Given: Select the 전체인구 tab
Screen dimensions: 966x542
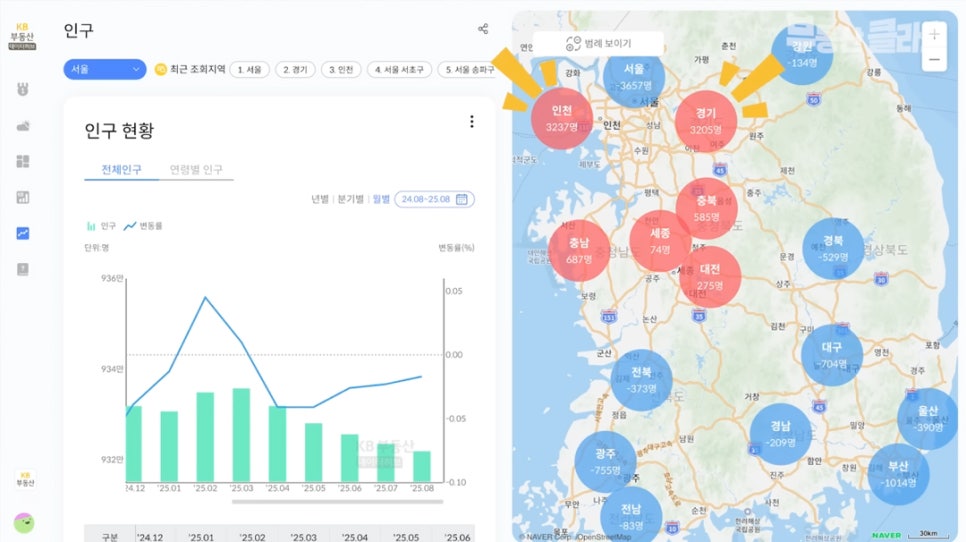Looking at the screenshot, I should pos(121,169).
